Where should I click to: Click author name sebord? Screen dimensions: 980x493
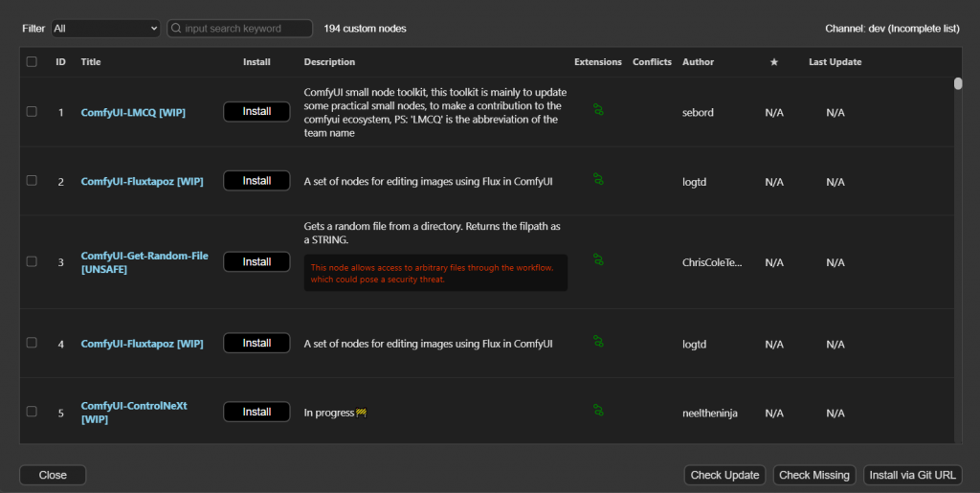(698, 112)
